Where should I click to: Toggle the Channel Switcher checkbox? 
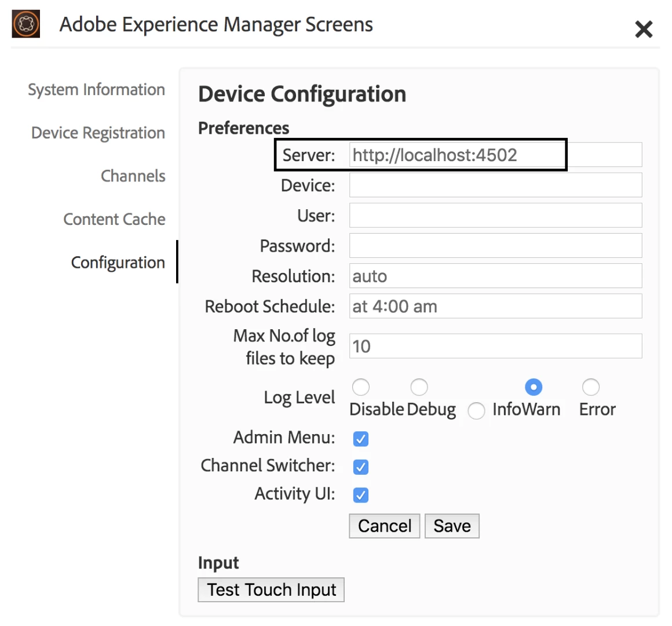(360, 467)
